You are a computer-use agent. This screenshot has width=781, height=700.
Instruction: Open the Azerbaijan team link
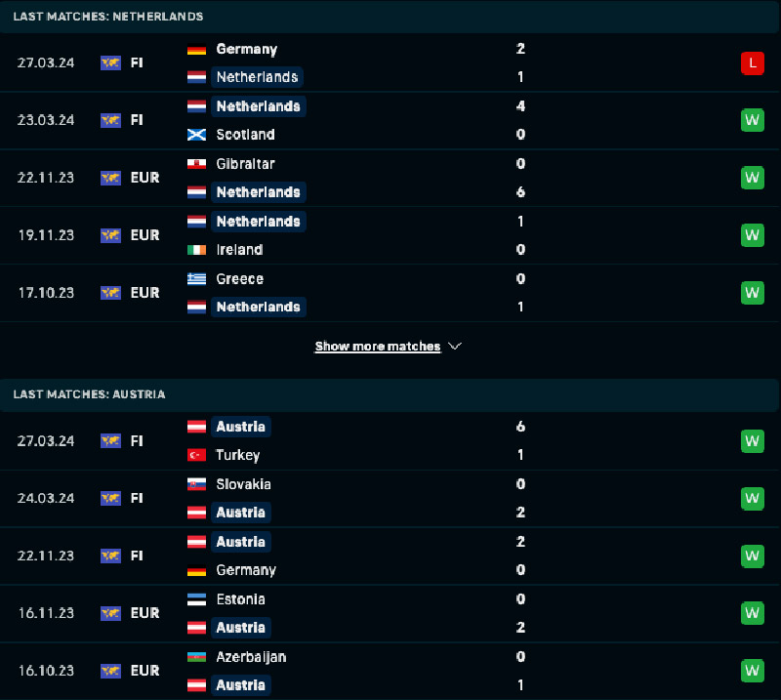[251, 657]
